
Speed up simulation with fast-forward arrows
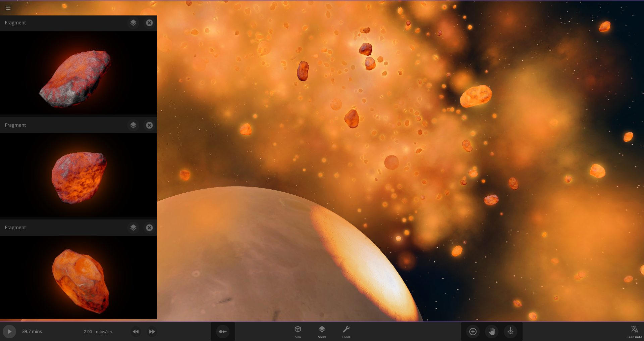pos(152,332)
